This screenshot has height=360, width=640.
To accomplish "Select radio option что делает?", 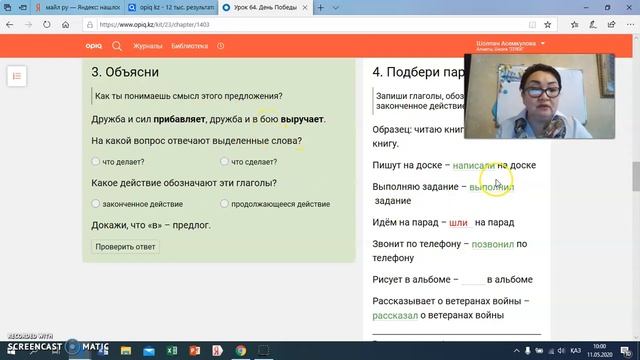I will 96,161.
